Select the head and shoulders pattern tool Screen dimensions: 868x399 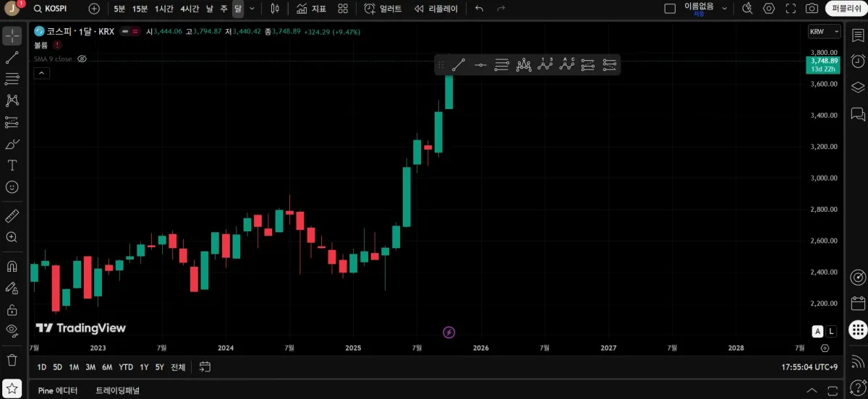524,65
